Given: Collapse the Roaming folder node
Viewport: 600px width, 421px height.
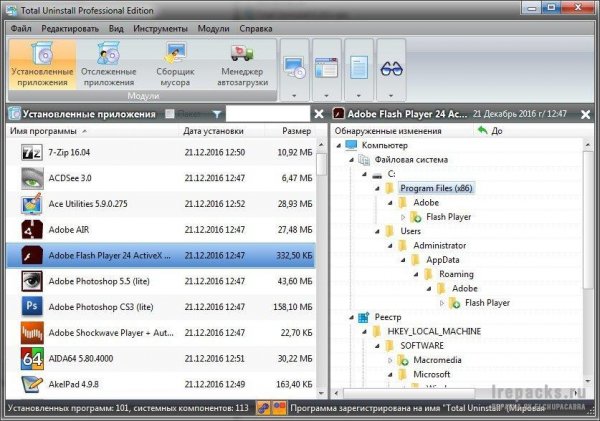Looking at the screenshot, I should click(416, 274).
